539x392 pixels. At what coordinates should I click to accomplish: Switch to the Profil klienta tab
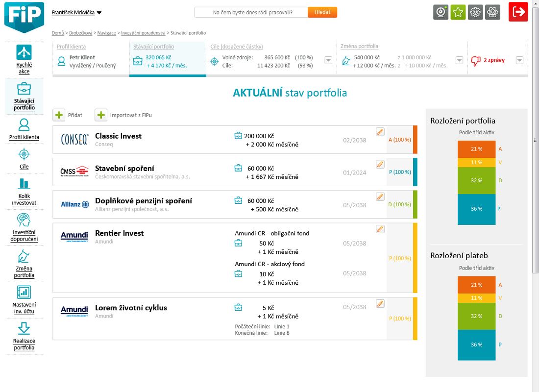click(x=72, y=47)
